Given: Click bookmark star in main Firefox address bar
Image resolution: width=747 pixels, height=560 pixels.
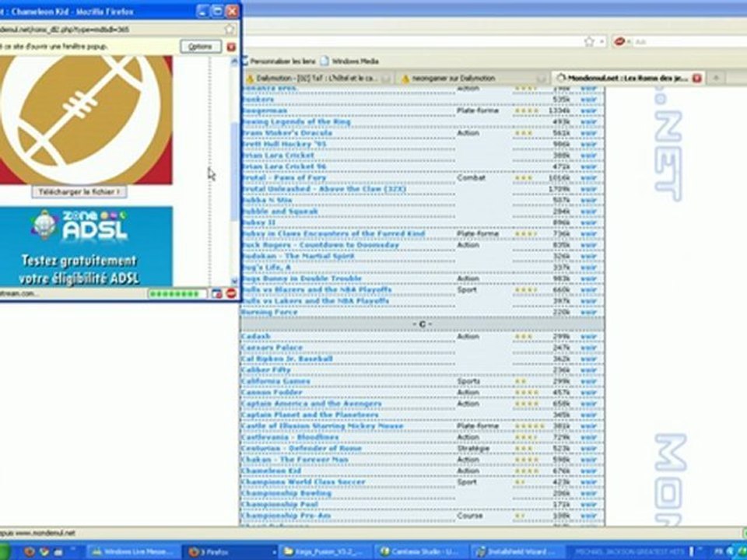Looking at the screenshot, I should pyautogui.click(x=589, y=42).
